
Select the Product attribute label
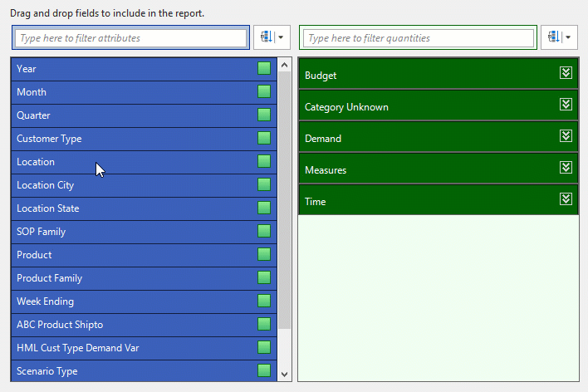(x=34, y=255)
